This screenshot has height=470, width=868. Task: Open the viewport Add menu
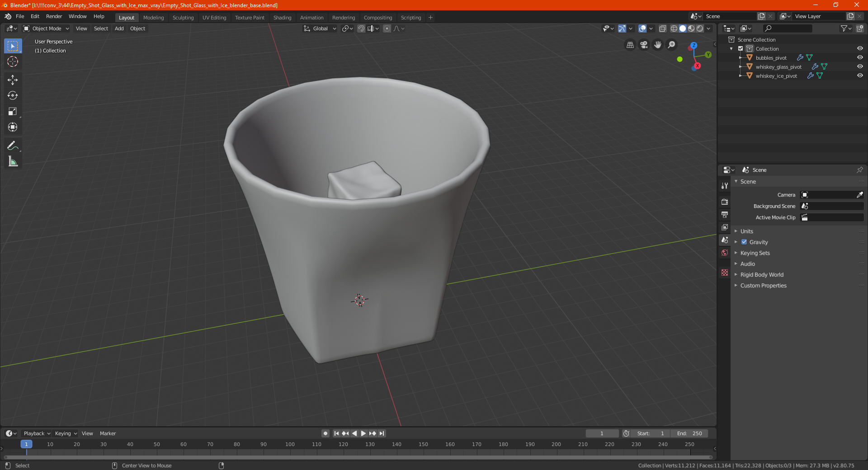coord(119,28)
